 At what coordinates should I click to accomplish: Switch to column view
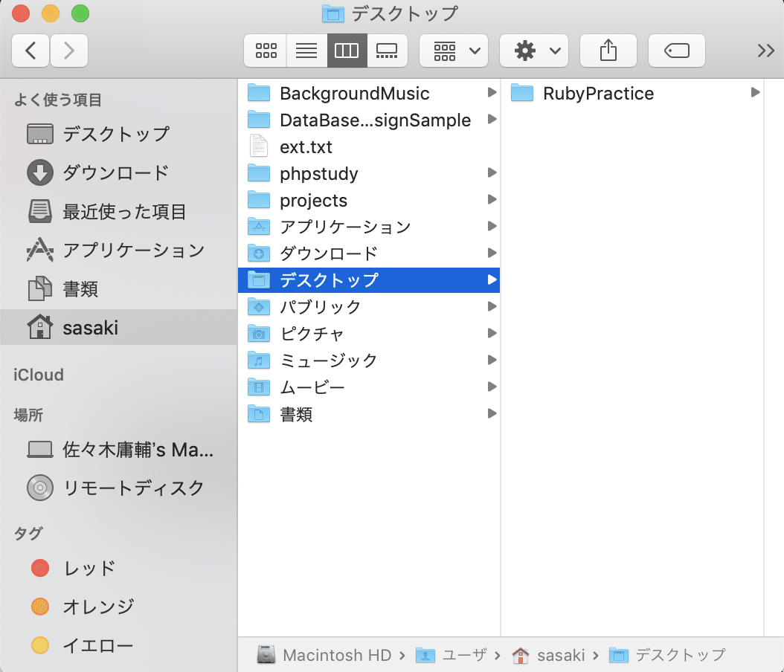[x=347, y=51]
